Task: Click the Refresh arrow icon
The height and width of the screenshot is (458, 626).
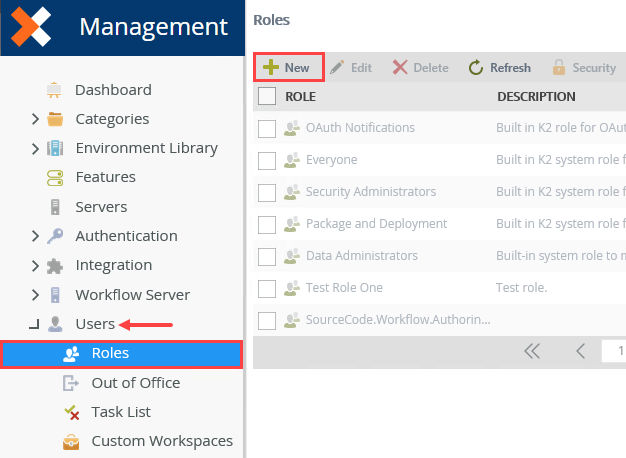Action: (476, 68)
